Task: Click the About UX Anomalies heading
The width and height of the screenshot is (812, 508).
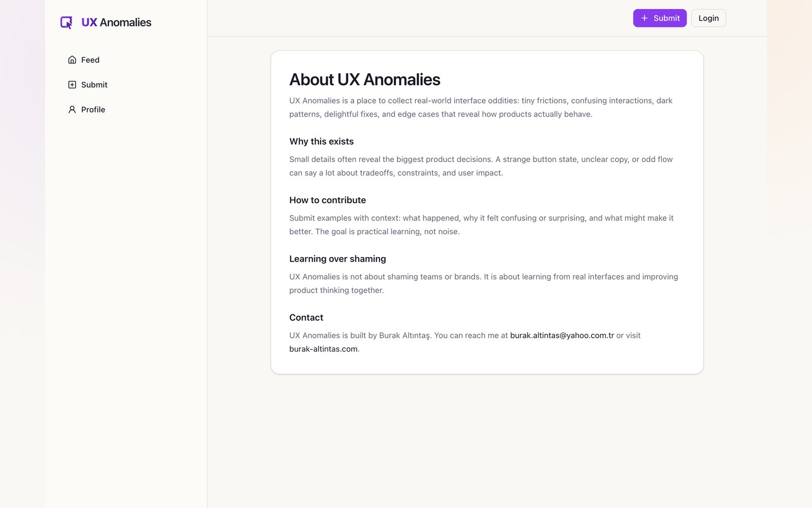Action: pyautogui.click(x=365, y=80)
